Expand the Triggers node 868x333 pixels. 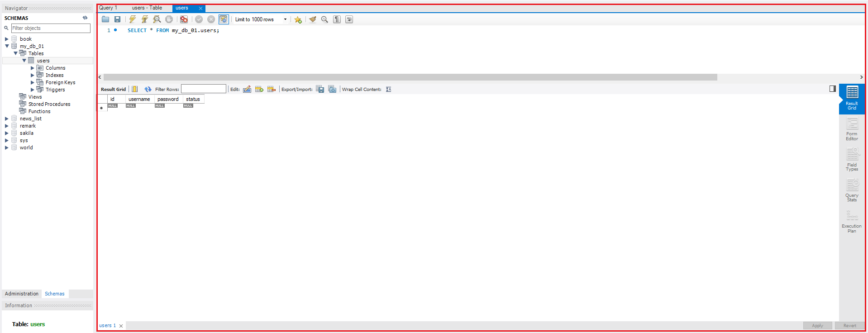tap(33, 90)
